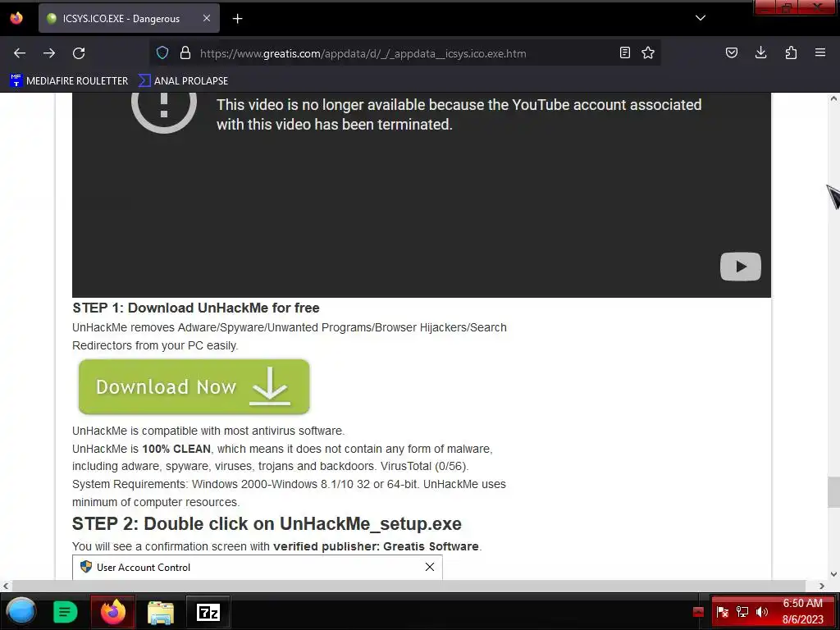Open the MEDIAFIRE ROULETTER bookmark
The width and height of the screenshot is (840, 630).
69,81
